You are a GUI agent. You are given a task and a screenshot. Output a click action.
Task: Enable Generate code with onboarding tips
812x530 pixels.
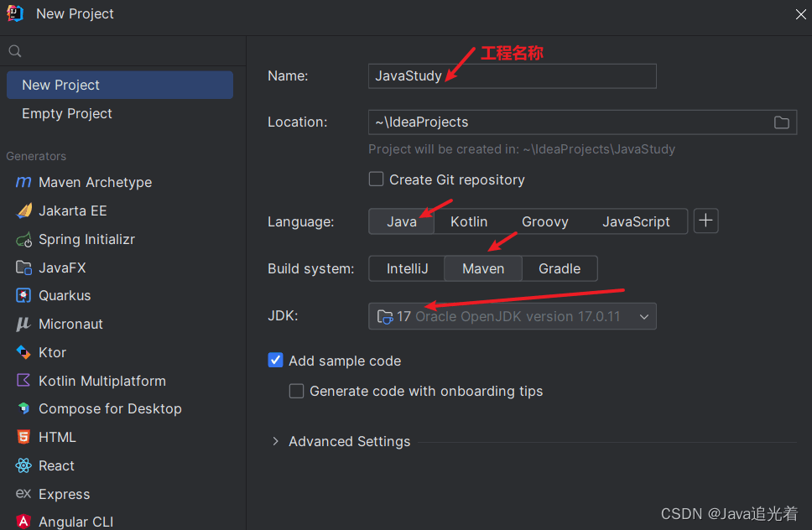click(297, 391)
